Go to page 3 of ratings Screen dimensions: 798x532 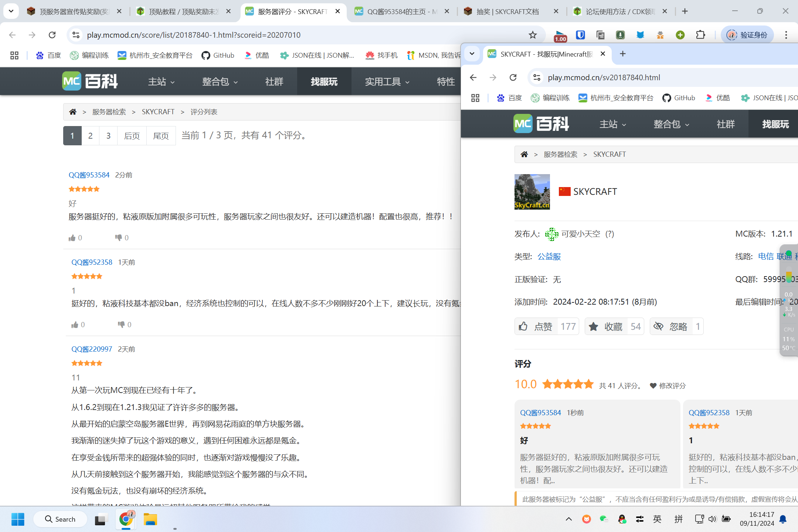tap(108, 136)
